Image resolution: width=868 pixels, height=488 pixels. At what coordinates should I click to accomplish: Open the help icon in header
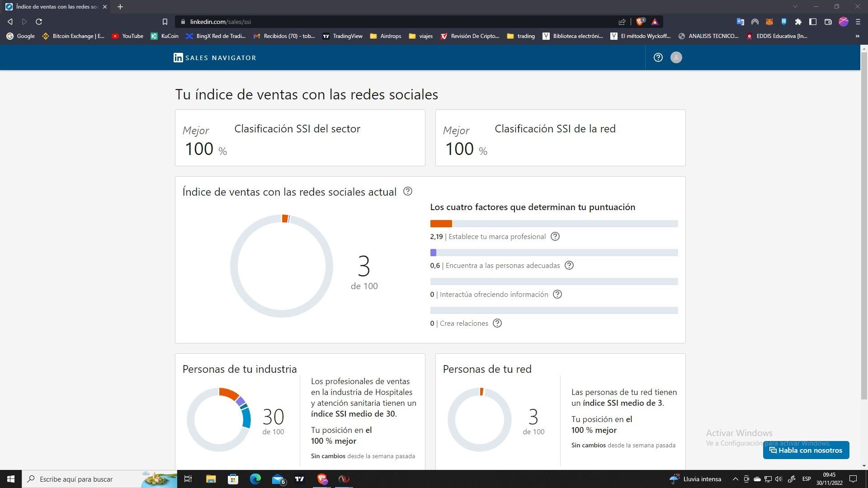click(658, 57)
